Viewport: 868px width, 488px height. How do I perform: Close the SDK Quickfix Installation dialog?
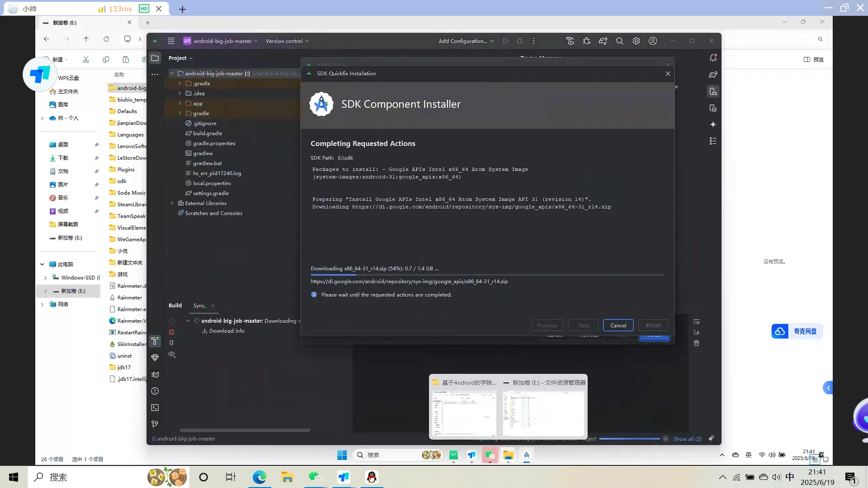[668, 74]
